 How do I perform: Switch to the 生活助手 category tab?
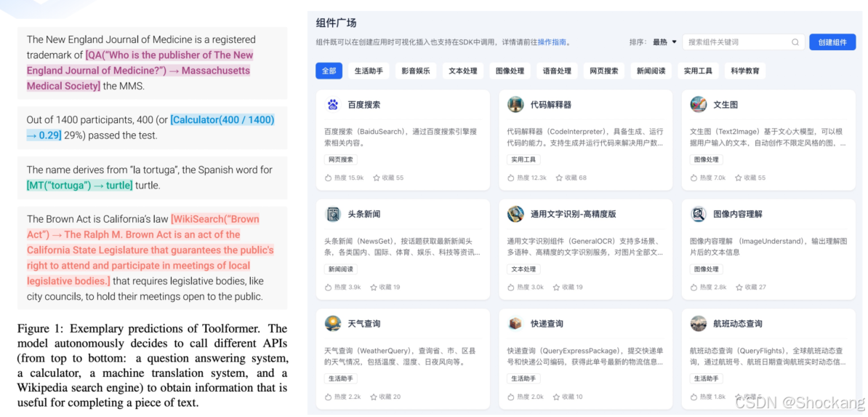click(x=369, y=71)
